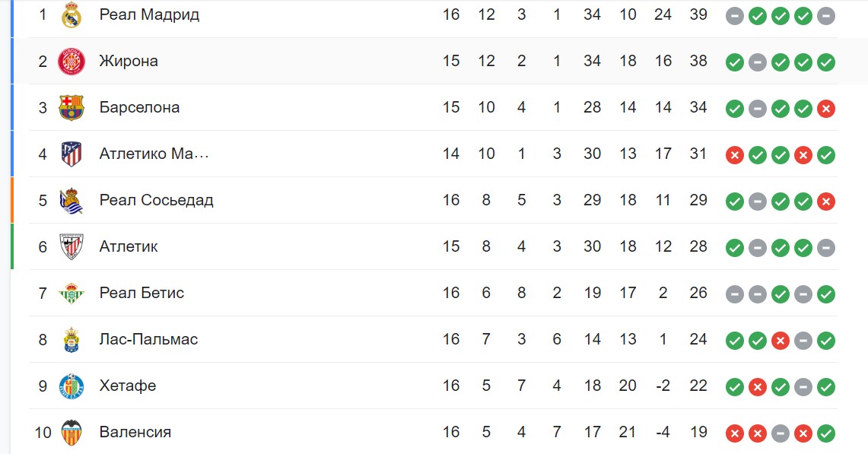Click Real Sociedad's points value 29

[x=698, y=200]
